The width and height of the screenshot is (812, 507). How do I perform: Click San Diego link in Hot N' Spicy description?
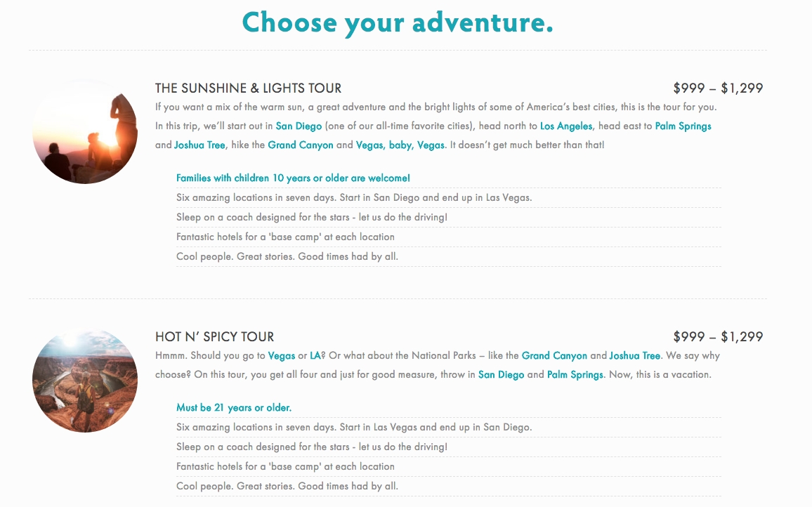[x=501, y=375]
